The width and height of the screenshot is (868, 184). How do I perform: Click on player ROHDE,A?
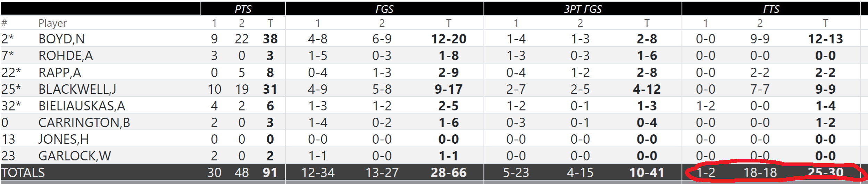tap(66, 56)
